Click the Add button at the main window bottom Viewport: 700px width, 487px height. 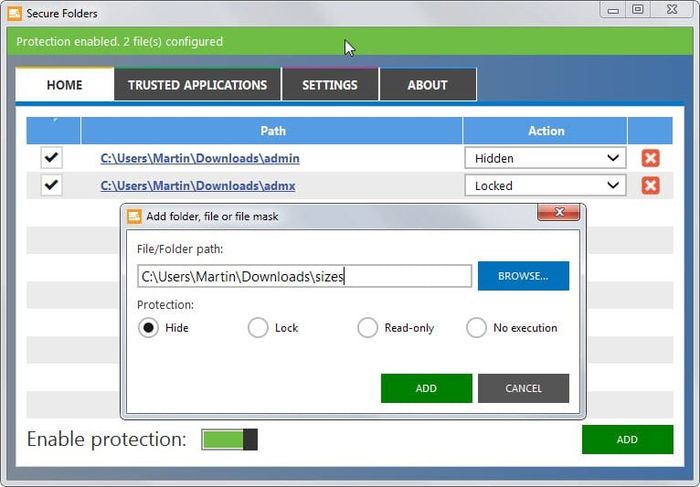627,440
